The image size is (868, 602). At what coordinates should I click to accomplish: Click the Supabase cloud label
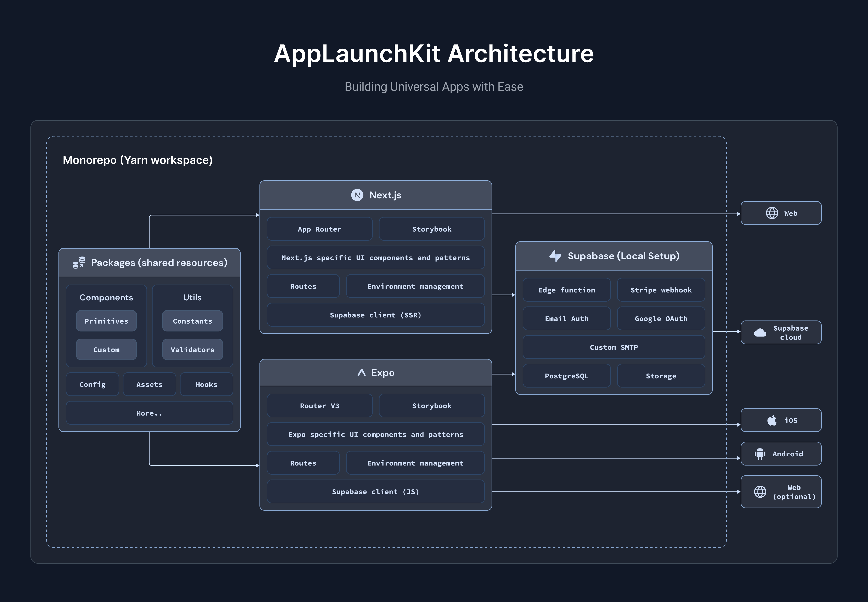tap(791, 333)
